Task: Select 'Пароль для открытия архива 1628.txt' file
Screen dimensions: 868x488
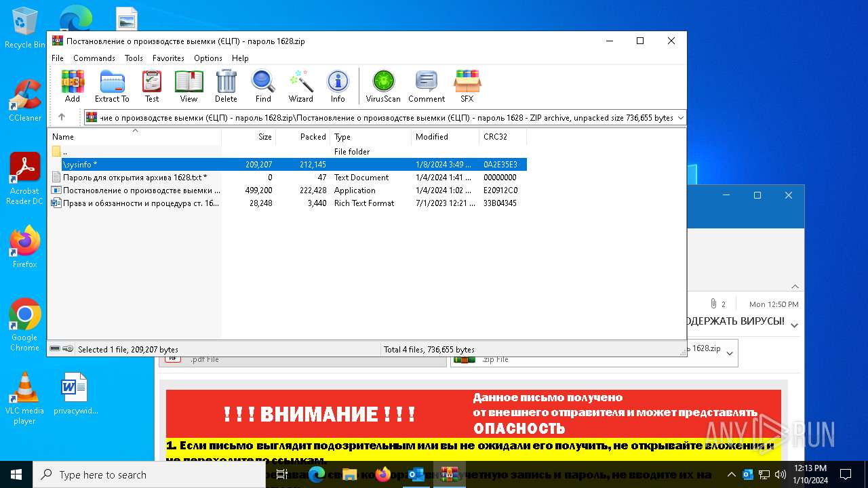Action: click(288, 178)
